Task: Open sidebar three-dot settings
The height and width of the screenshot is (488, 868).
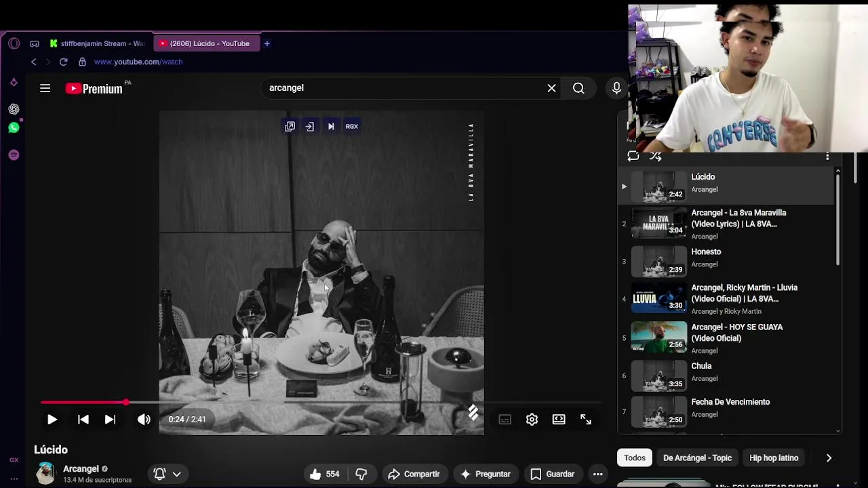Action: (14, 479)
